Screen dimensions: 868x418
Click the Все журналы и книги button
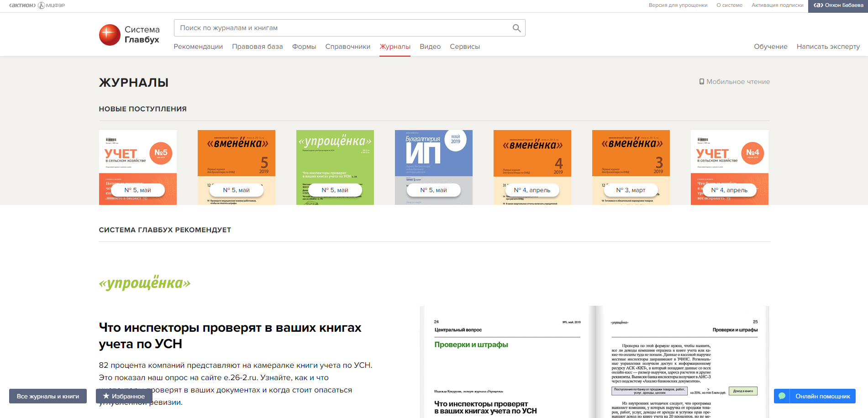tap(48, 396)
